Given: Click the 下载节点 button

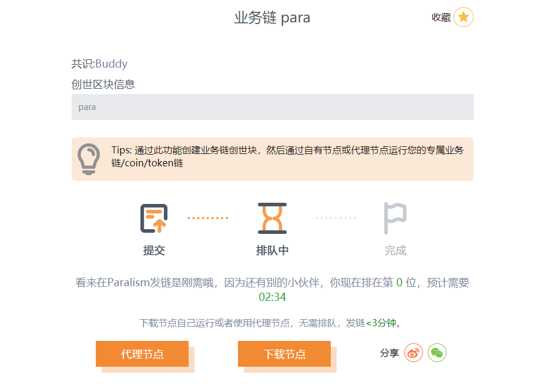Looking at the screenshot, I should click(x=284, y=354).
